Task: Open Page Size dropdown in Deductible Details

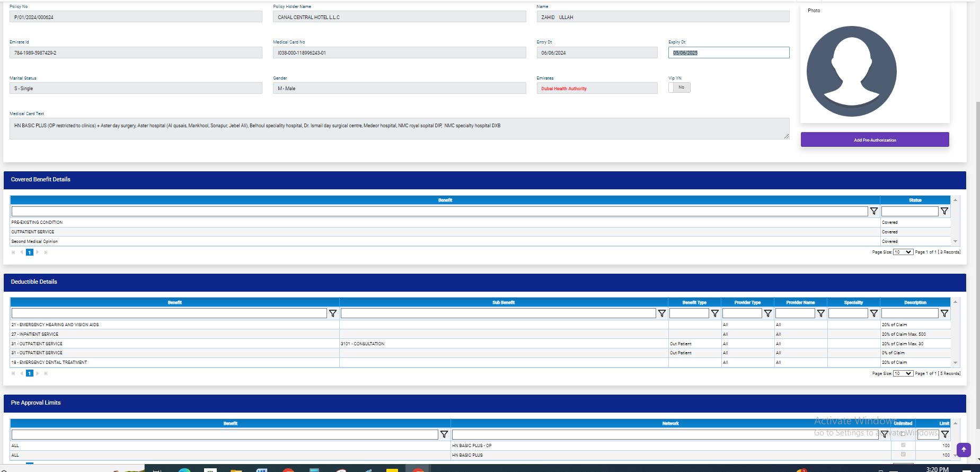Action: point(903,373)
